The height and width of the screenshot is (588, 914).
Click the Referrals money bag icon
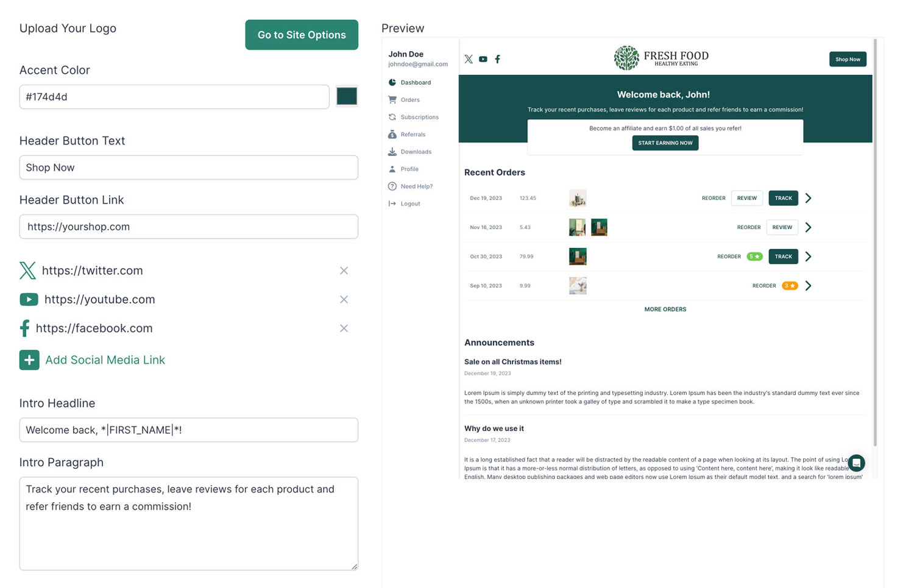pos(392,134)
